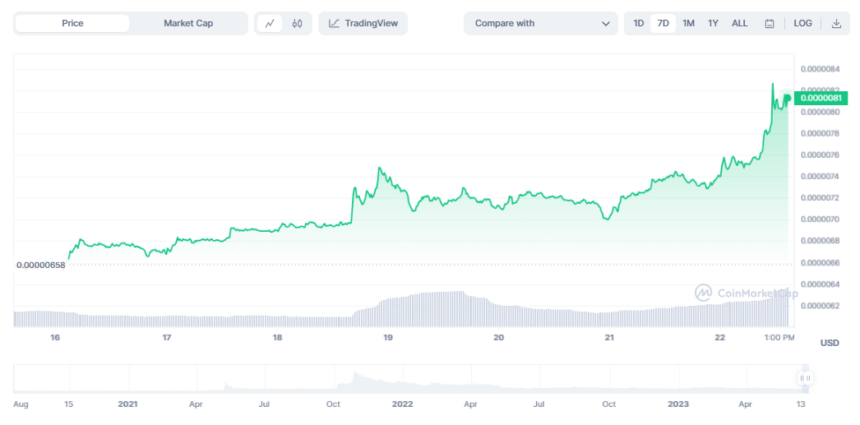Toggle the LOG scale
Image resolution: width=860 pixels, height=425 pixels.
(802, 23)
